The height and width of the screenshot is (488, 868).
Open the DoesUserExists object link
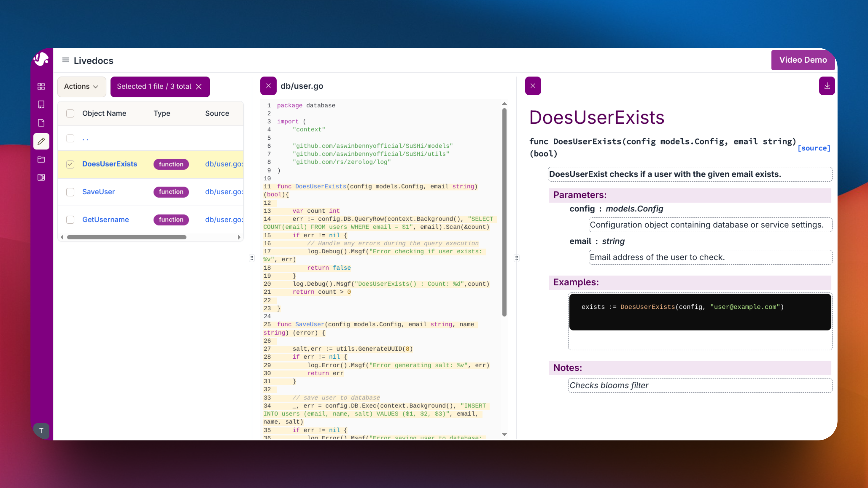[x=109, y=164]
